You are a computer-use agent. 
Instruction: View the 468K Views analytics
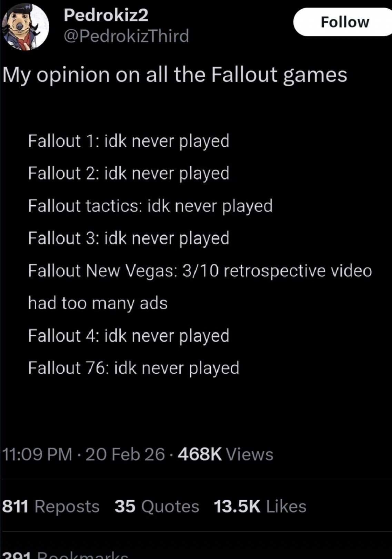point(225,454)
